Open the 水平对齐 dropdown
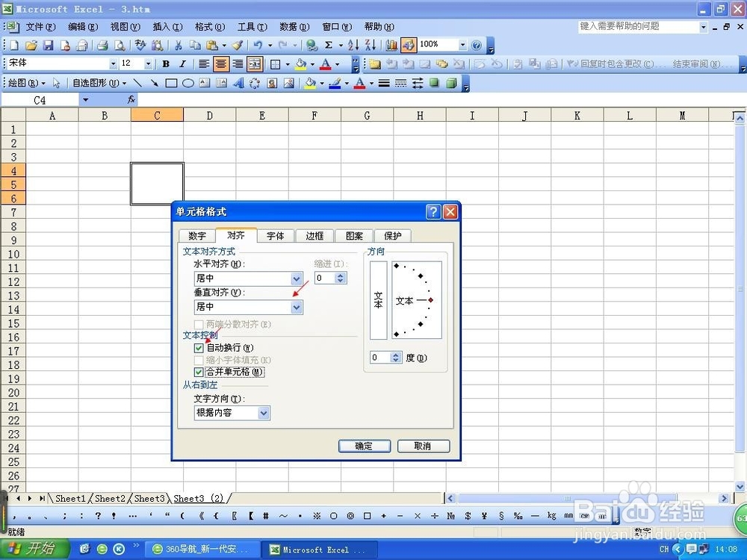Image resolution: width=747 pixels, height=560 pixels. (297, 279)
